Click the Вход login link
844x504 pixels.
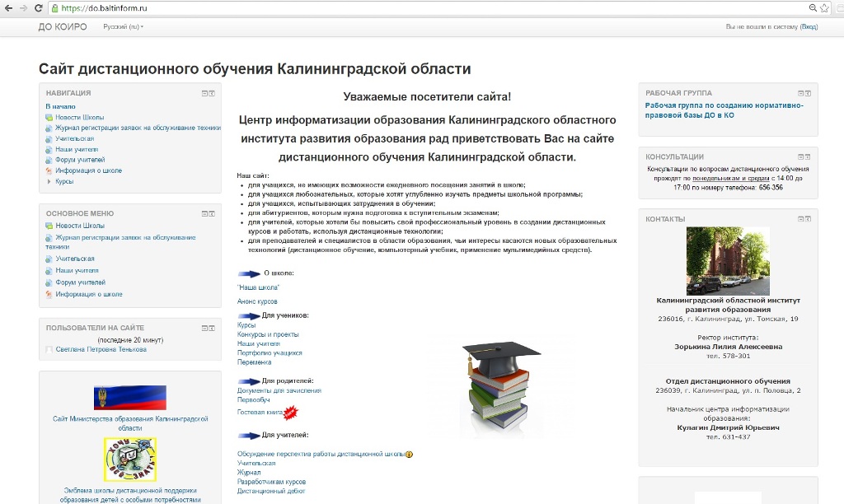809,27
